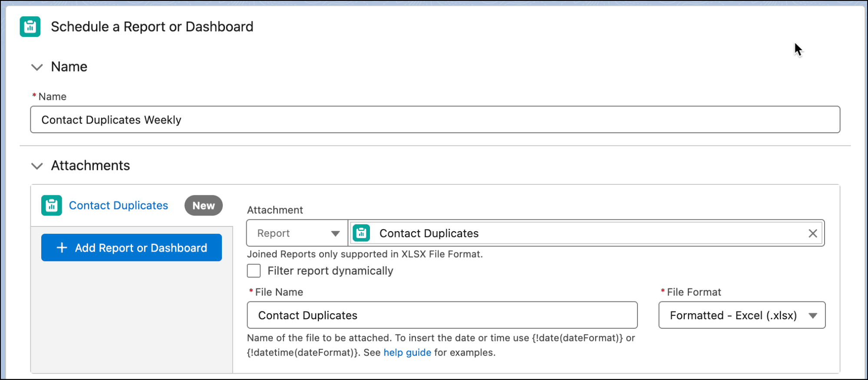The image size is (868, 380).
Task: Open the File Format dropdown
Action: point(742,315)
